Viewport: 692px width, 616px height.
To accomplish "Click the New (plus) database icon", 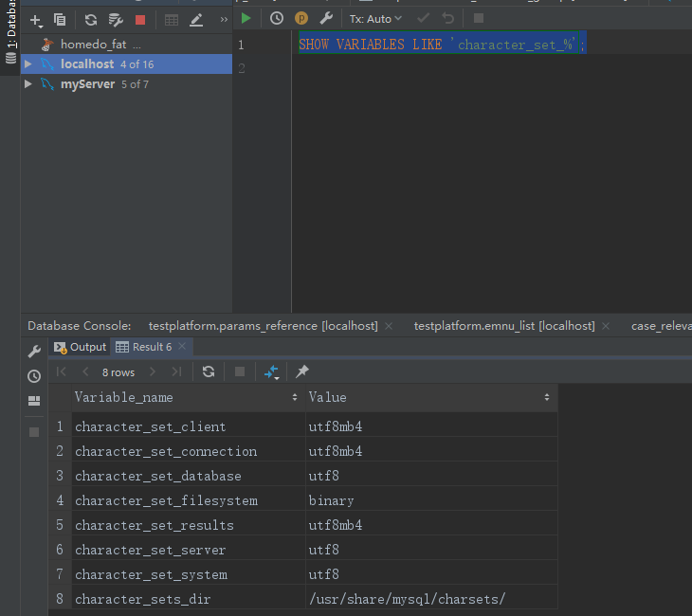I will (36, 20).
